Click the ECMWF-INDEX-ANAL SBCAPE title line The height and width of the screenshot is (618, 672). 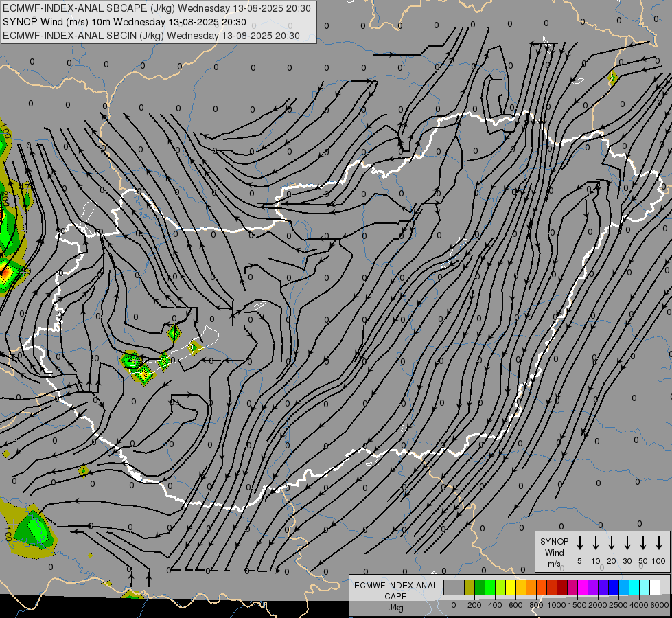point(157,8)
